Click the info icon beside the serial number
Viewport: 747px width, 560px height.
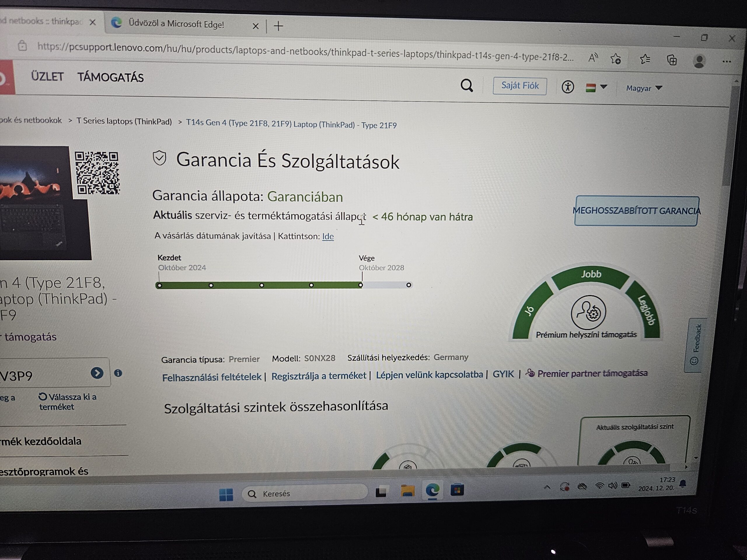coord(118,373)
